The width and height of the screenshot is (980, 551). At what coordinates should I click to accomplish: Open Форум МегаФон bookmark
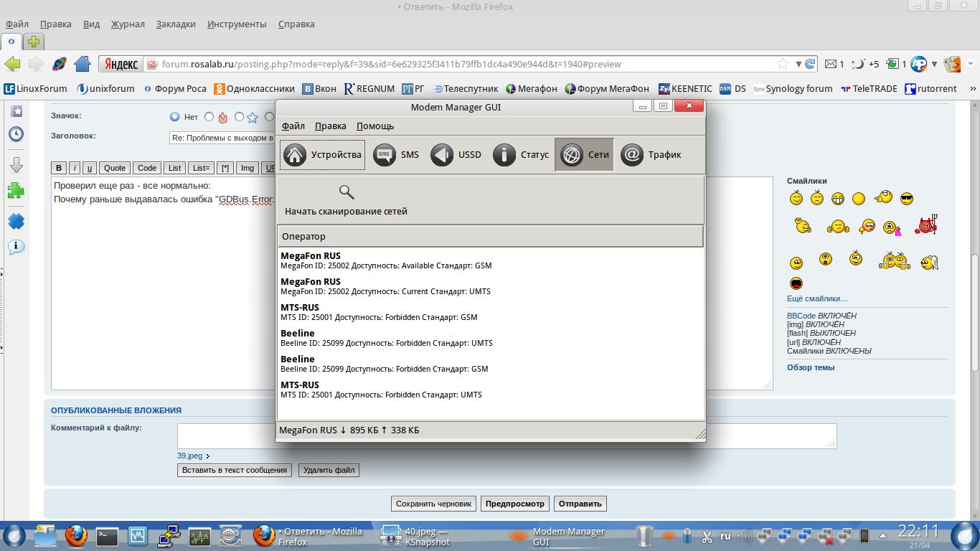click(606, 89)
